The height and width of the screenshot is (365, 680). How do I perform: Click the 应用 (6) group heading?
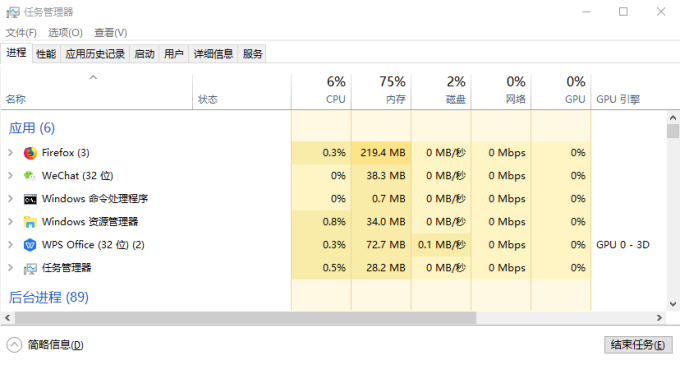(32, 128)
